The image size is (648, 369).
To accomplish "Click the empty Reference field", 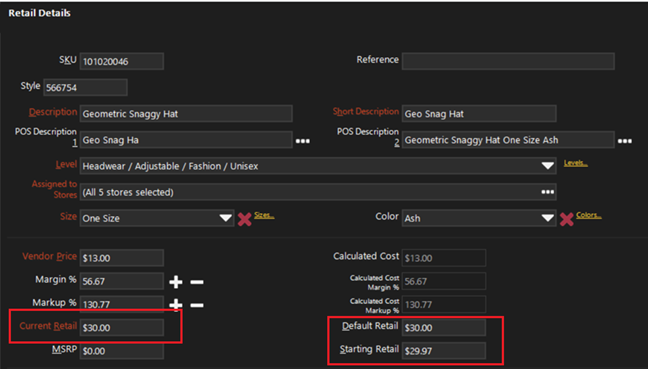I will [508, 61].
